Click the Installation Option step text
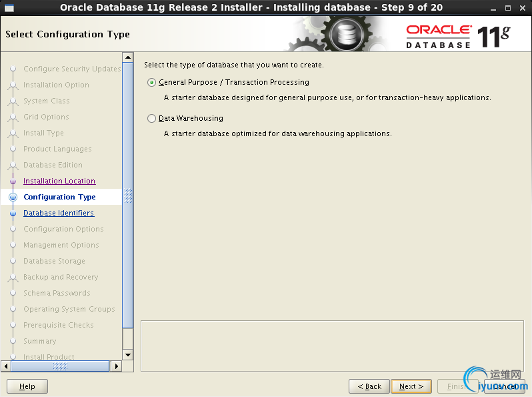Viewport: 532px width, 397px height. [56, 85]
